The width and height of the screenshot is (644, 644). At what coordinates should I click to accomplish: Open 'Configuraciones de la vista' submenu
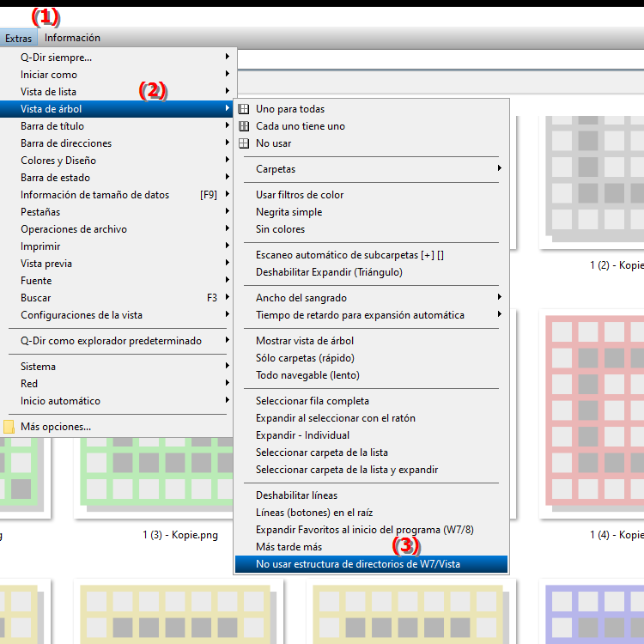(x=117, y=315)
